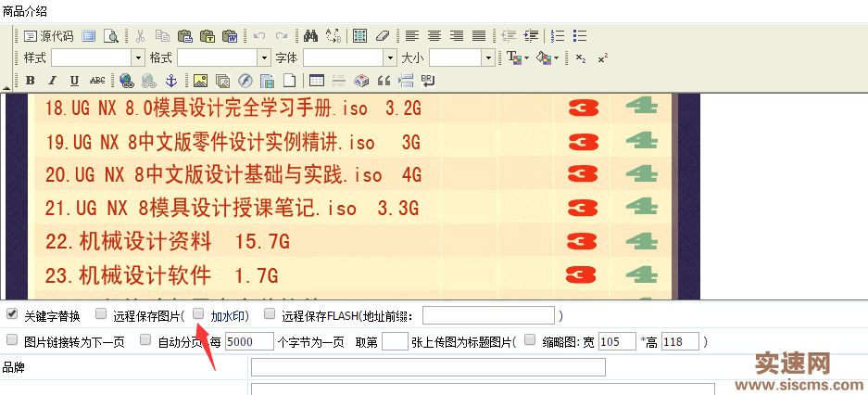The image size is (868, 395).
Task: Copy selection using the copy icon
Action: click(x=162, y=36)
